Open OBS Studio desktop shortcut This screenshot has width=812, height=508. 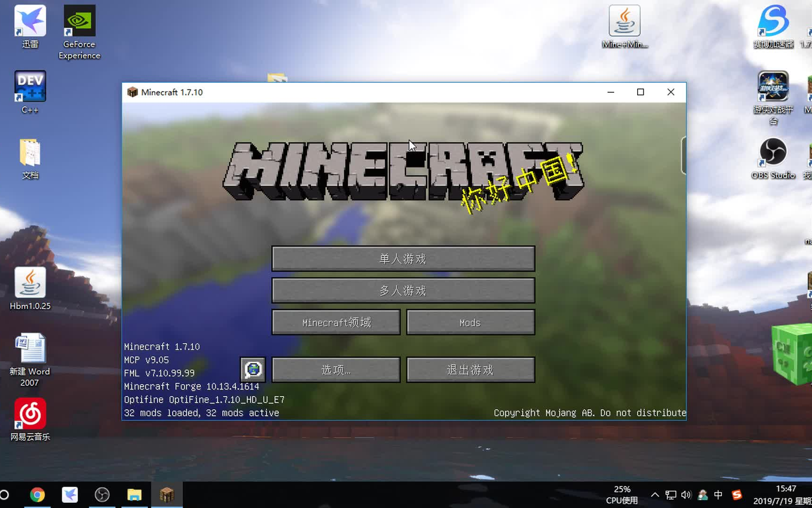coord(773,159)
